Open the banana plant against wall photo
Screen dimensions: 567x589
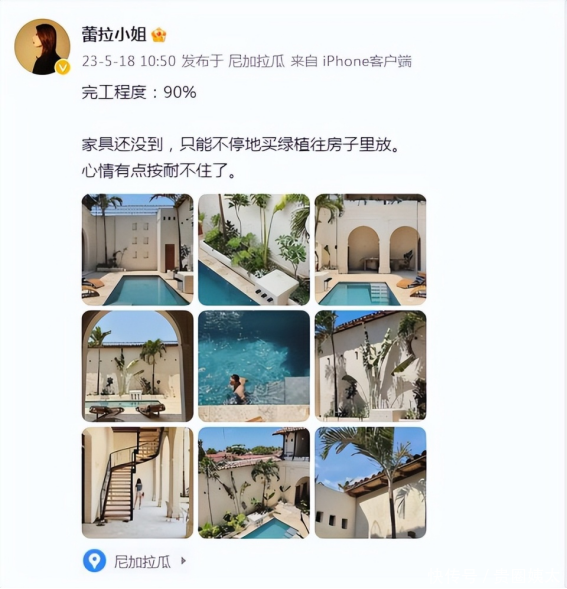(370, 366)
